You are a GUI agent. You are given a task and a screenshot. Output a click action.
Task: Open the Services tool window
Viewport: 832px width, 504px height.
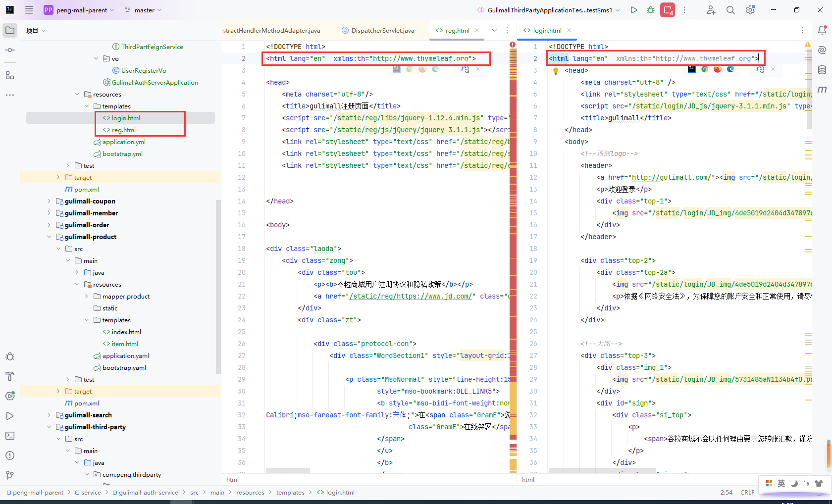coord(10,396)
